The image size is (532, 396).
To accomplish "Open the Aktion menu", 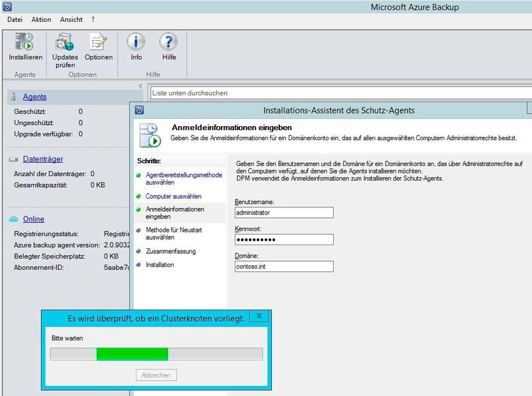I will (x=41, y=20).
